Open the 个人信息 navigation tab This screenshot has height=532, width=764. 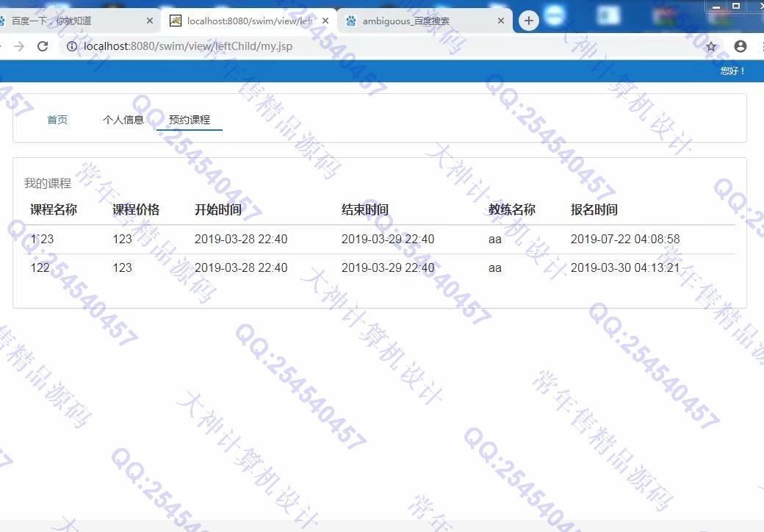coord(123,120)
